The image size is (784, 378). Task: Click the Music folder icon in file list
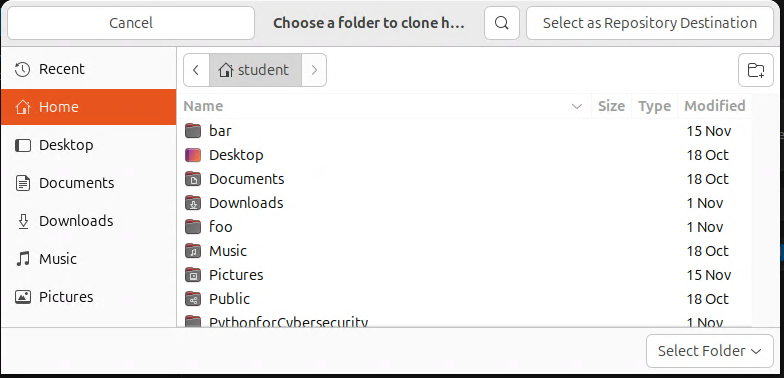pos(192,251)
